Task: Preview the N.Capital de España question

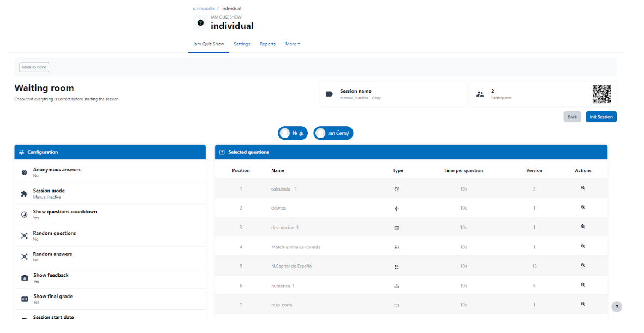Action: tap(583, 266)
